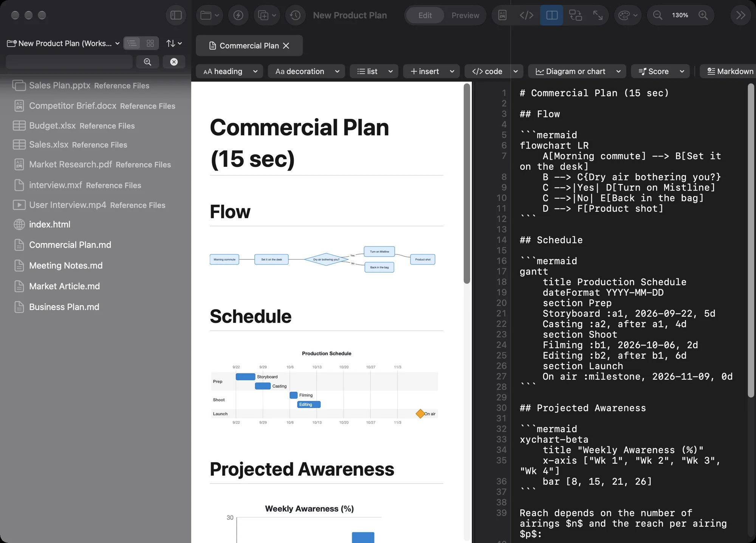Switch to Edit mode
This screenshot has height=543, width=756.
[x=425, y=15]
